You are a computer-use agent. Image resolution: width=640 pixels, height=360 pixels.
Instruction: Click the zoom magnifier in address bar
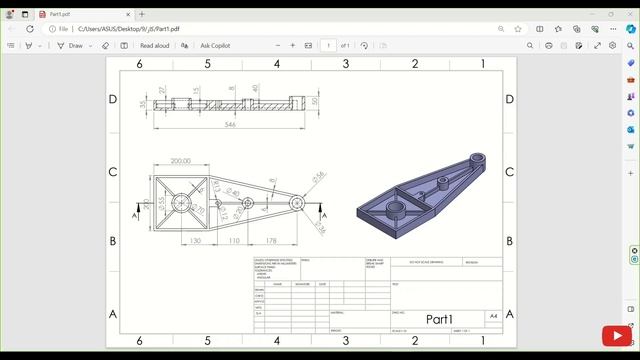click(x=501, y=29)
